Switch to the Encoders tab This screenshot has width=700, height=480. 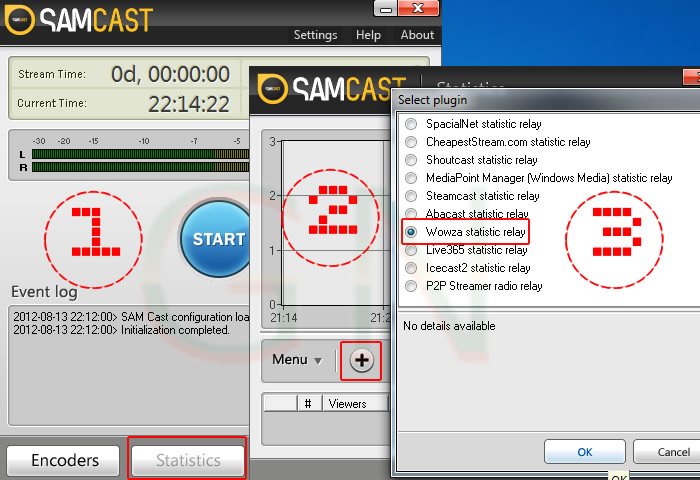[65, 460]
